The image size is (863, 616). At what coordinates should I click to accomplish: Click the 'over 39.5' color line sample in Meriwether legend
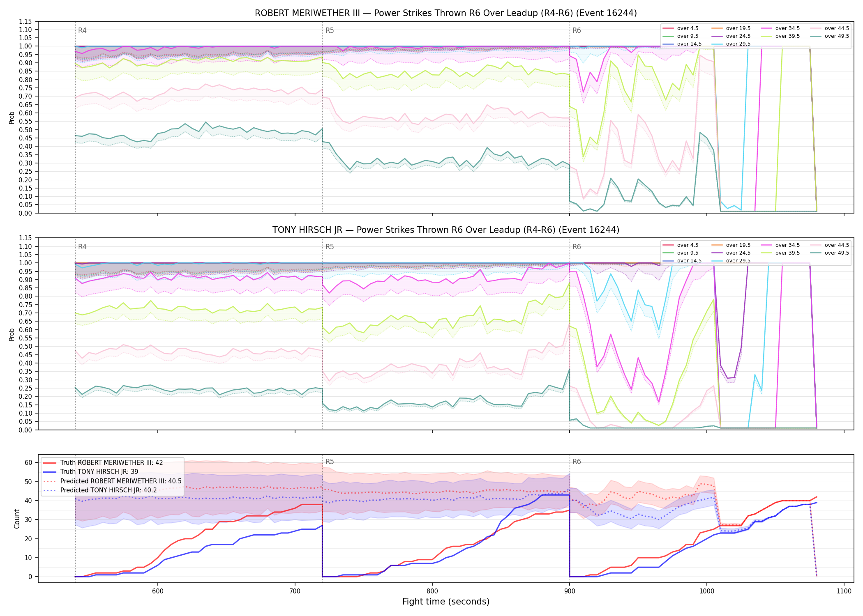(766, 36)
